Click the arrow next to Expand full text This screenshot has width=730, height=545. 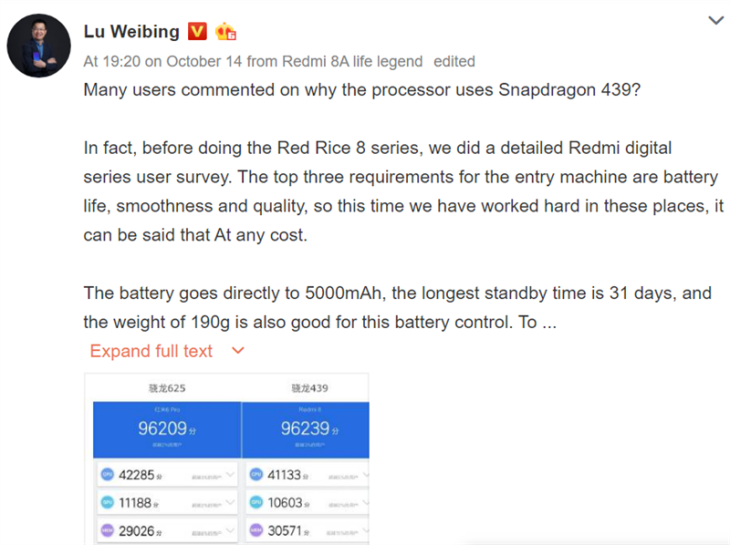click(x=237, y=351)
